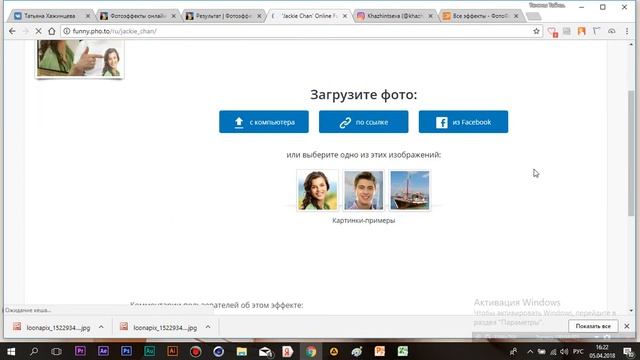Launch Adobe Illustrator from taskbar
The image size is (640, 360).
tap(172, 351)
